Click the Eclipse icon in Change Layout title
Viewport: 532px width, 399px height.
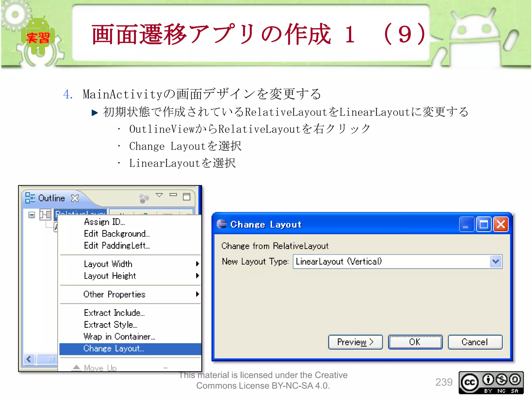[222, 224]
